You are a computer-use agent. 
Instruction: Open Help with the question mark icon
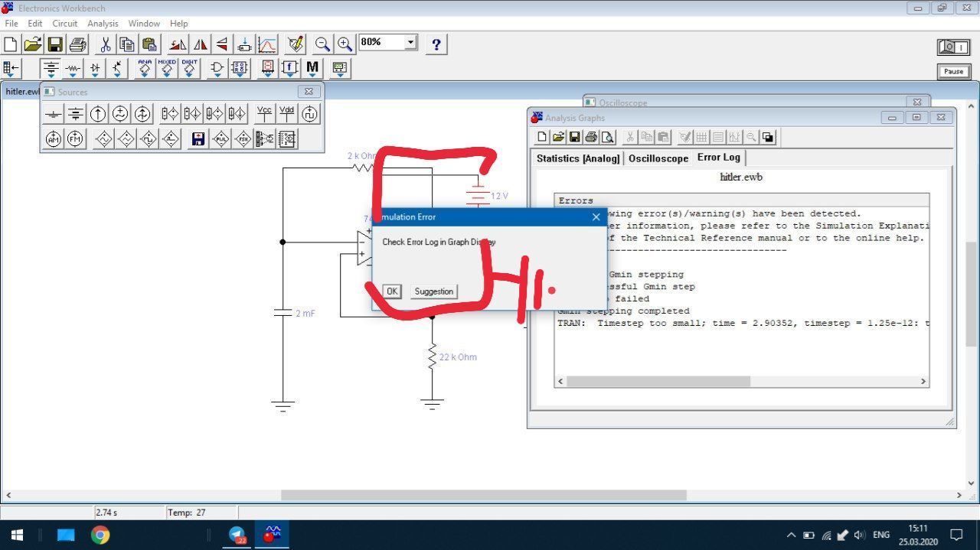coord(436,44)
